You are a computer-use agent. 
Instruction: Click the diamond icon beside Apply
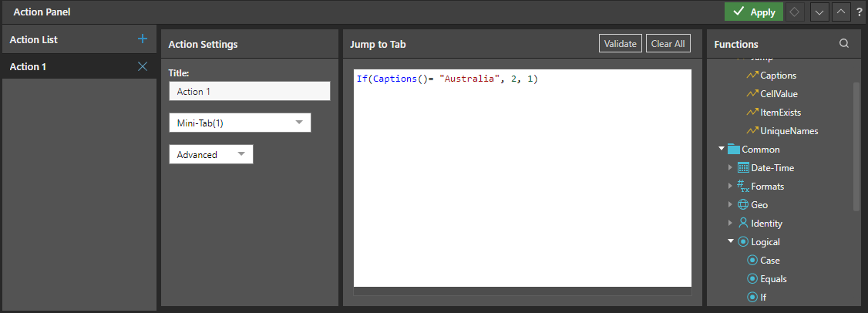[795, 12]
